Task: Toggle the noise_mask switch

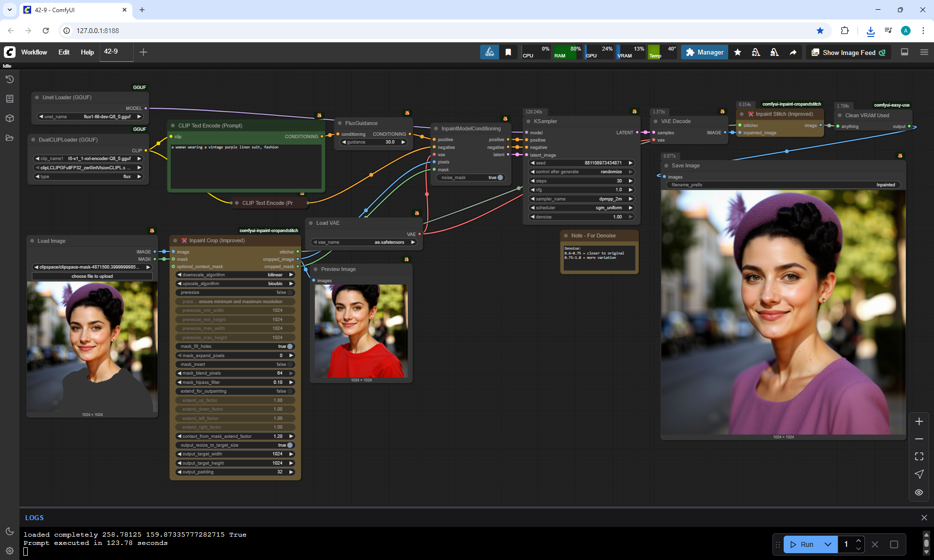Action: (500, 178)
